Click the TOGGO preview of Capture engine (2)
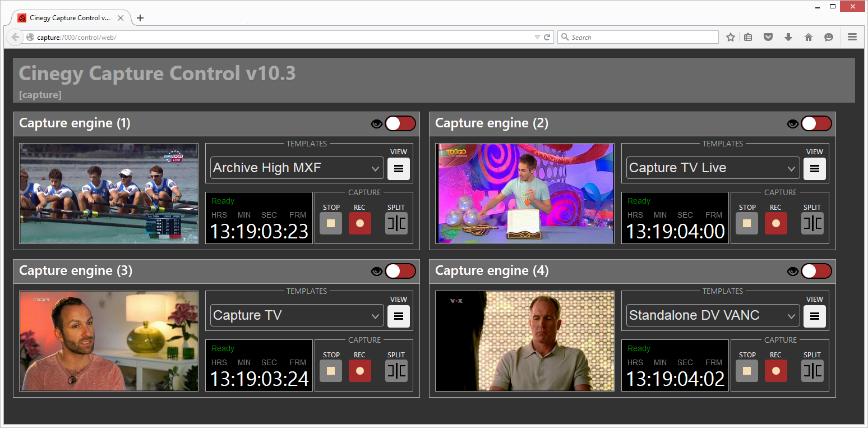The height and width of the screenshot is (428, 868). point(525,193)
